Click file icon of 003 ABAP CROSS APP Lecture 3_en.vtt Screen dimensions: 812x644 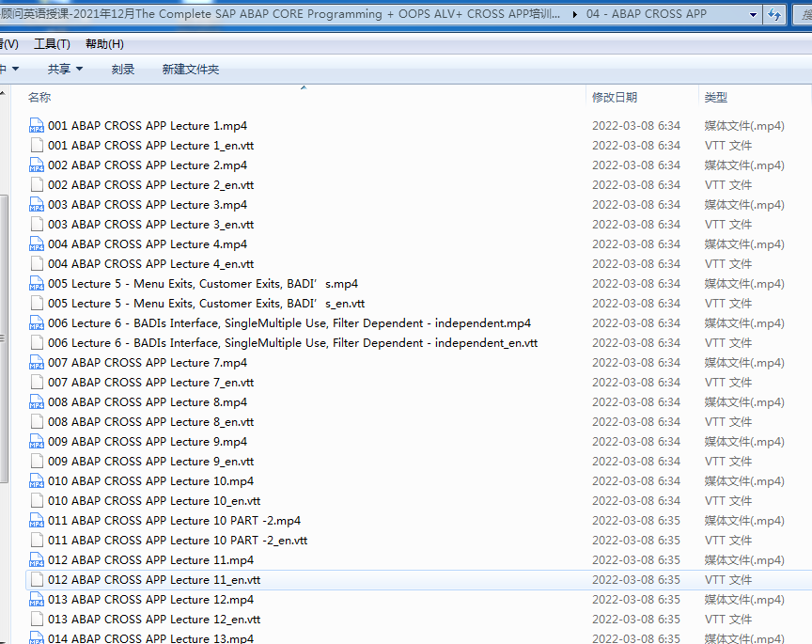point(37,225)
